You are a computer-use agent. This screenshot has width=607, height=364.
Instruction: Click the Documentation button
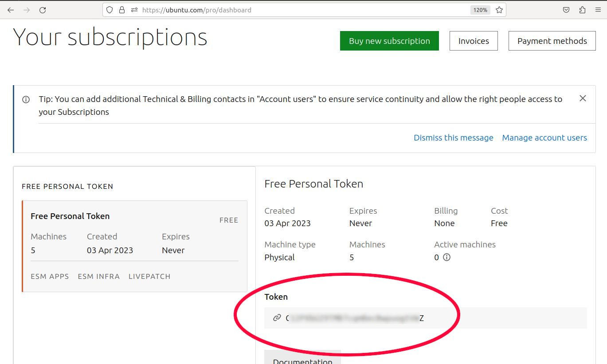click(302, 359)
